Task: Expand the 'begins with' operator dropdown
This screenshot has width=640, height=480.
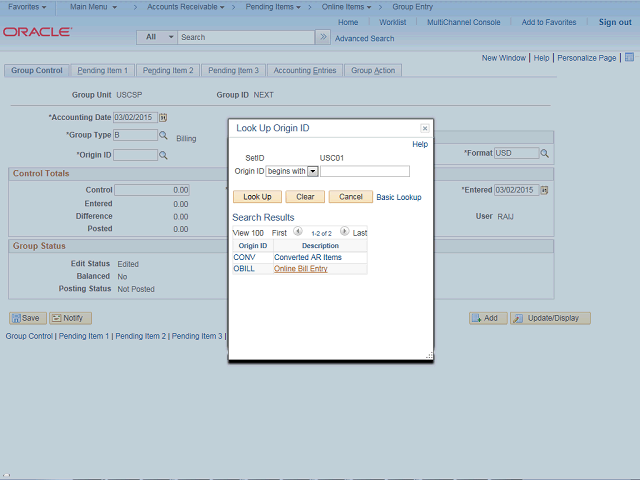Action: (x=313, y=171)
